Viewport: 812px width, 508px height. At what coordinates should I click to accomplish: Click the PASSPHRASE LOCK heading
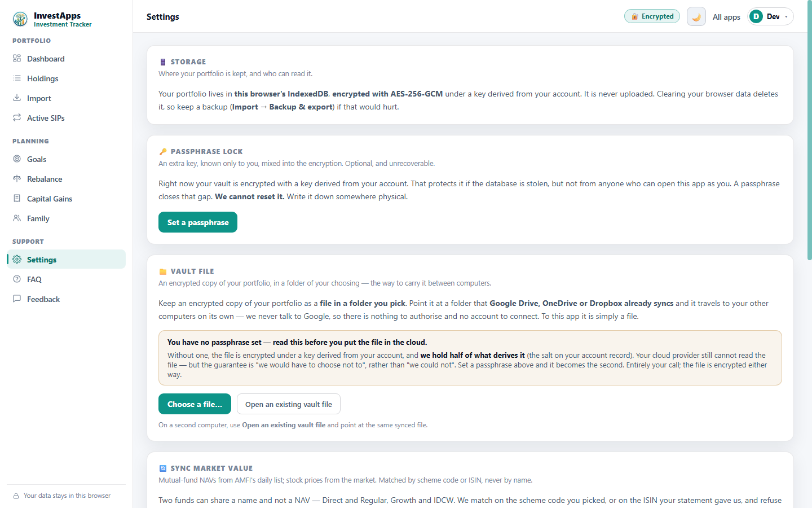[206, 152]
